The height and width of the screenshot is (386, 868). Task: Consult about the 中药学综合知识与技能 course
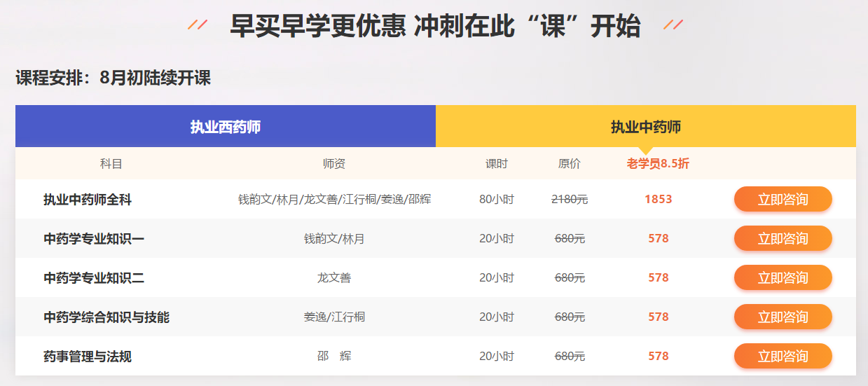pyautogui.click(x=783, y=317)
